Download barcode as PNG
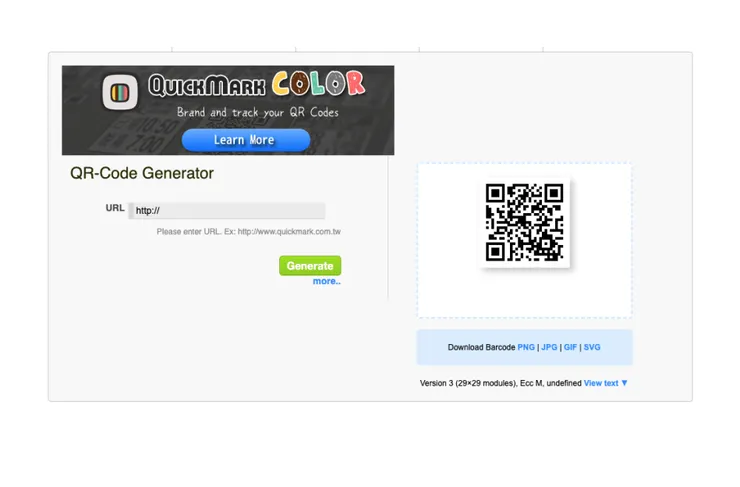 point(526,347)
